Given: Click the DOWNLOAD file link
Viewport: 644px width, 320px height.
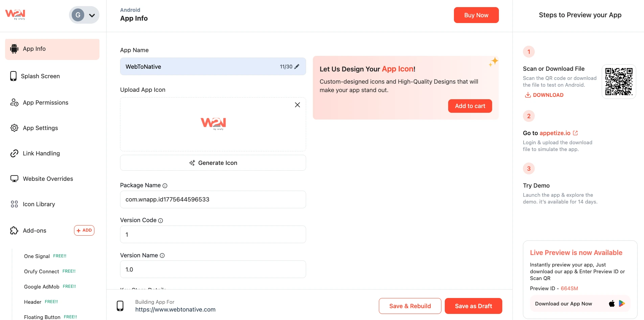Looking at the screenshot, I should coord(544,95).
